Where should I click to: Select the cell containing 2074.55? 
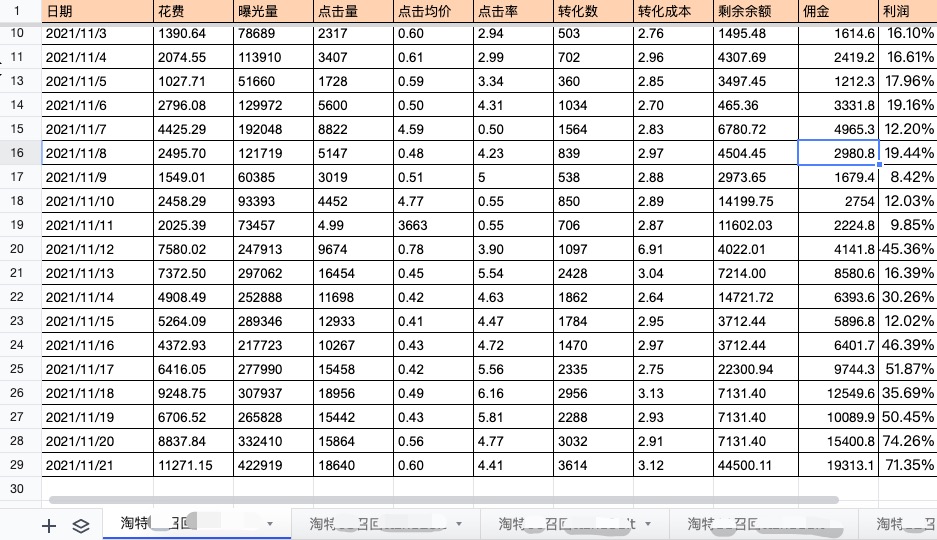tap(194, 57)
